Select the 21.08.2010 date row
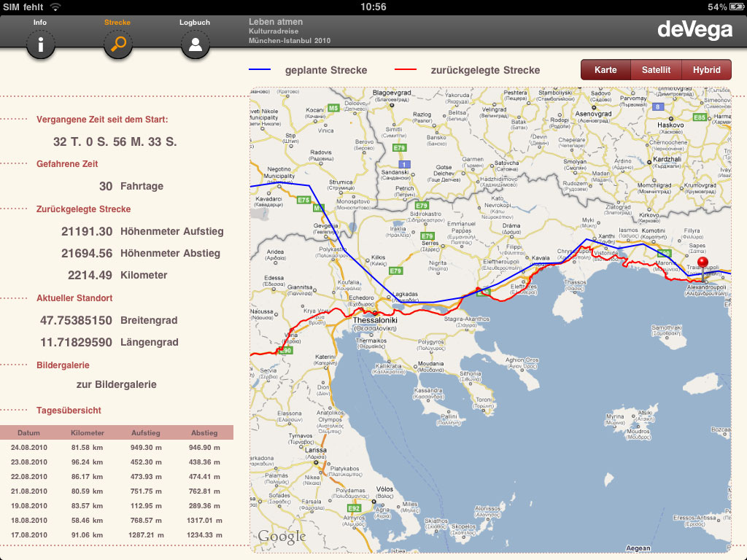Image resolution: width=747 pixels, height=560 pixels. [x=117, y=491]
